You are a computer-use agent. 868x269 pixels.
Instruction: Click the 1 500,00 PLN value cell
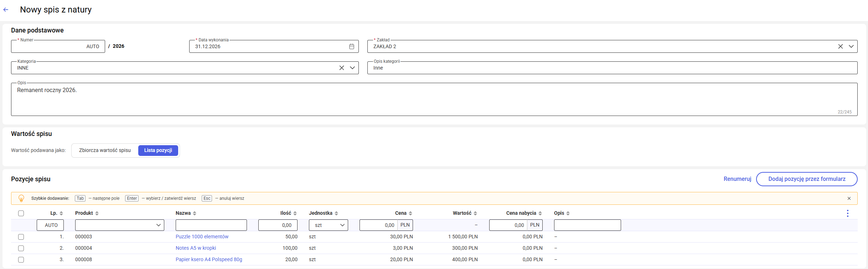coord(463,237)
